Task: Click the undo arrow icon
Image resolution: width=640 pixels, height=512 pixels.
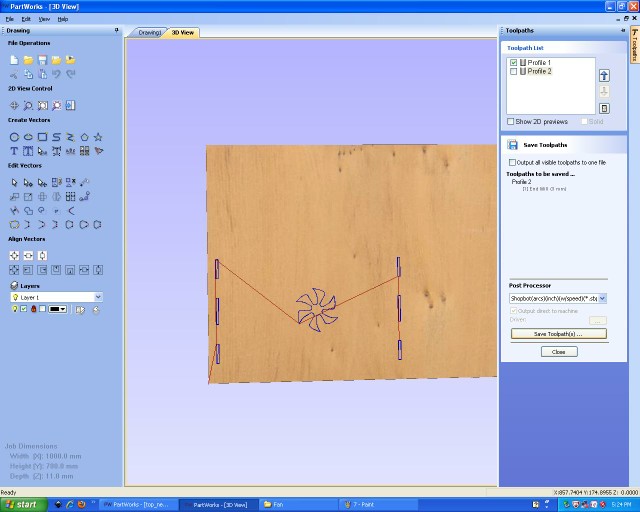Action: tap(56, 74)
